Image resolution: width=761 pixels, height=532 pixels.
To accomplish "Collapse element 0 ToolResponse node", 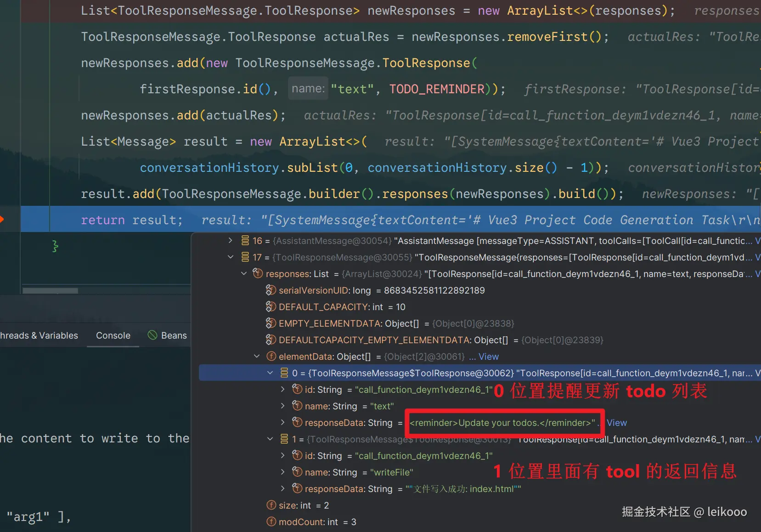I will coord(271,373).
